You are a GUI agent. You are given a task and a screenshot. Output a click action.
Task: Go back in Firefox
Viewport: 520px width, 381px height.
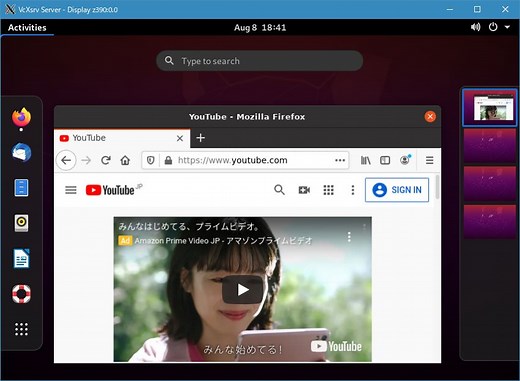[66, 160]
